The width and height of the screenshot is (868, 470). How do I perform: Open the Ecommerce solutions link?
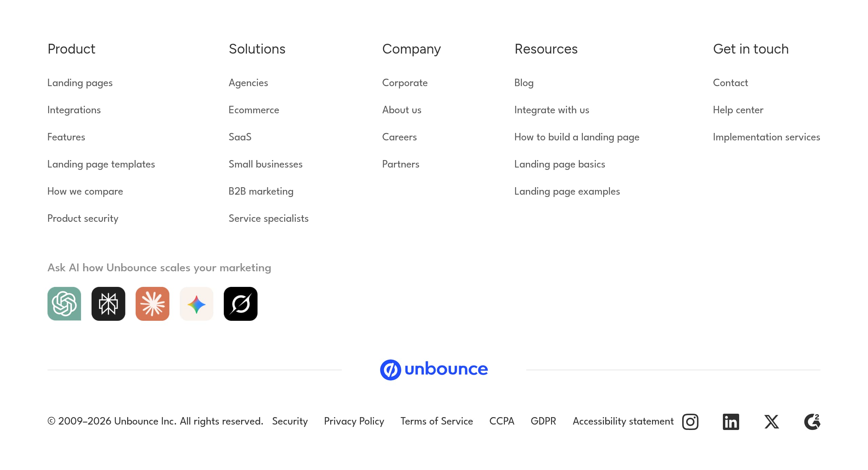point(254,110)
